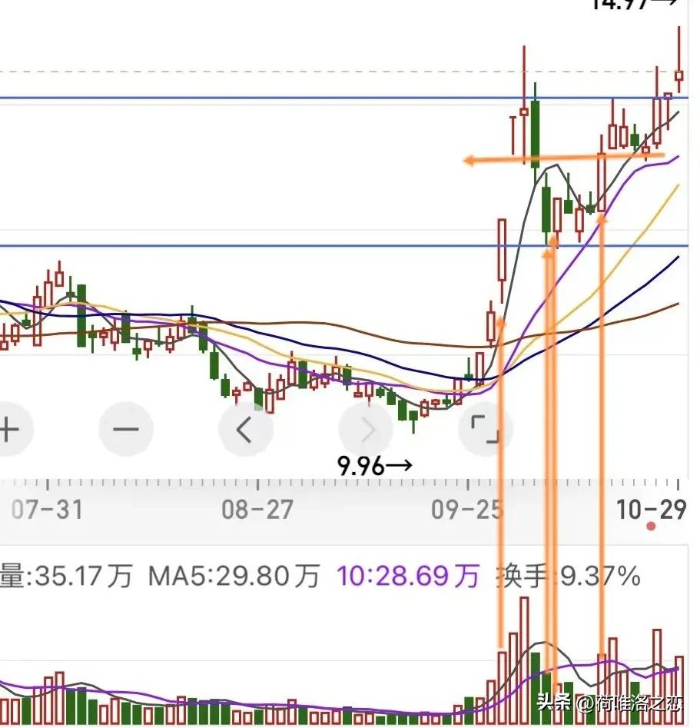Image resolution: width=700 pixels, height=728 pixels.
Task: Select the 08-27 date on time axis
Action: 256,510
